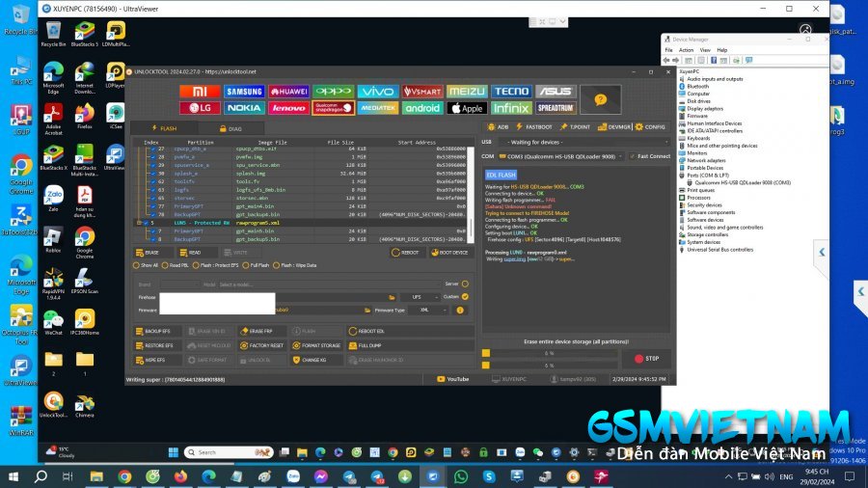Click the partition list vertical scrollbar
The height and width of the screenshot is (488, 868).
471,195
